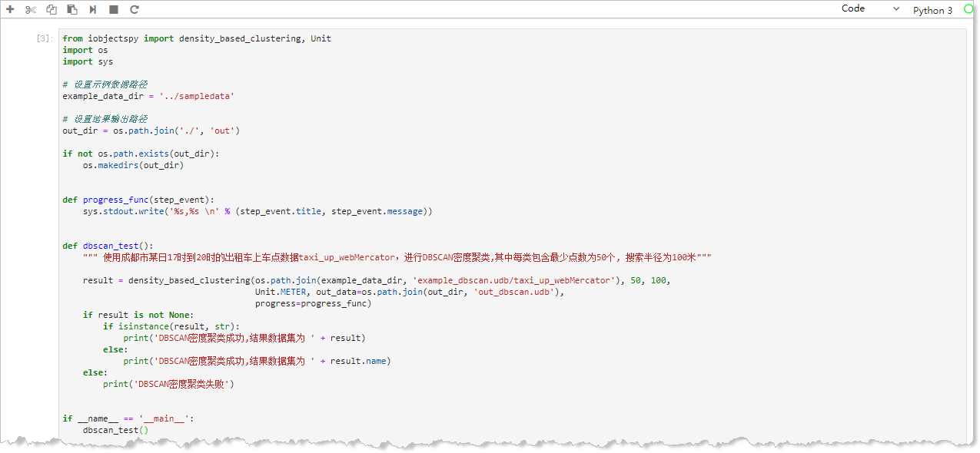
Task: Switch kernel via the Python 3 label
Action: pos(932,10)
